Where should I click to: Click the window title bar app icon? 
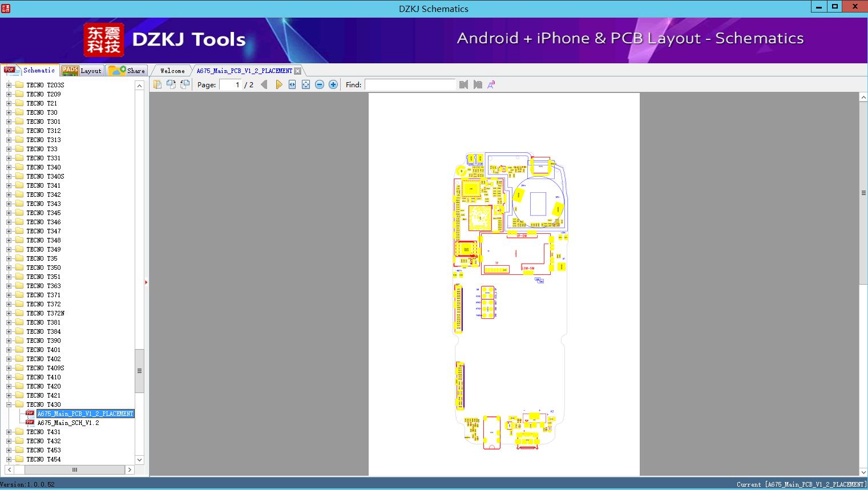pos(5,8)
